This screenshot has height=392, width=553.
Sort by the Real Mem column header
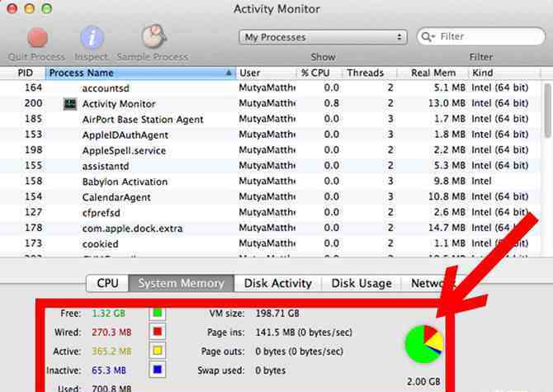[432, 73]
